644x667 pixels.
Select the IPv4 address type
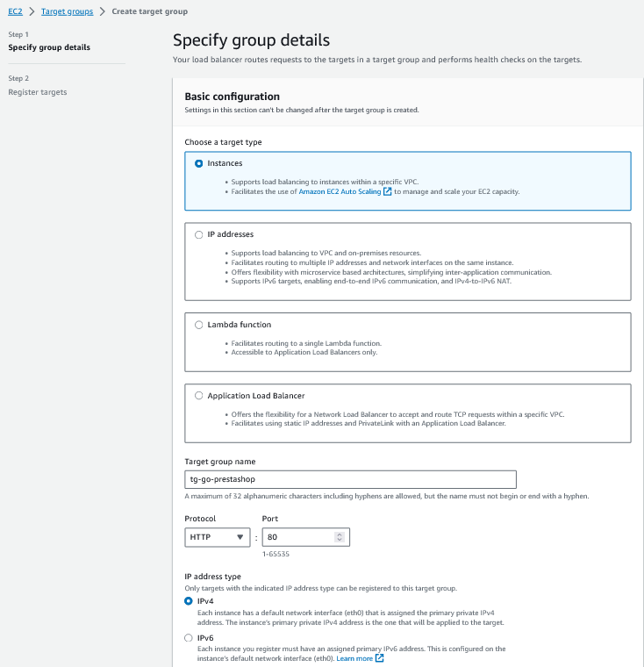coord(190,601)
